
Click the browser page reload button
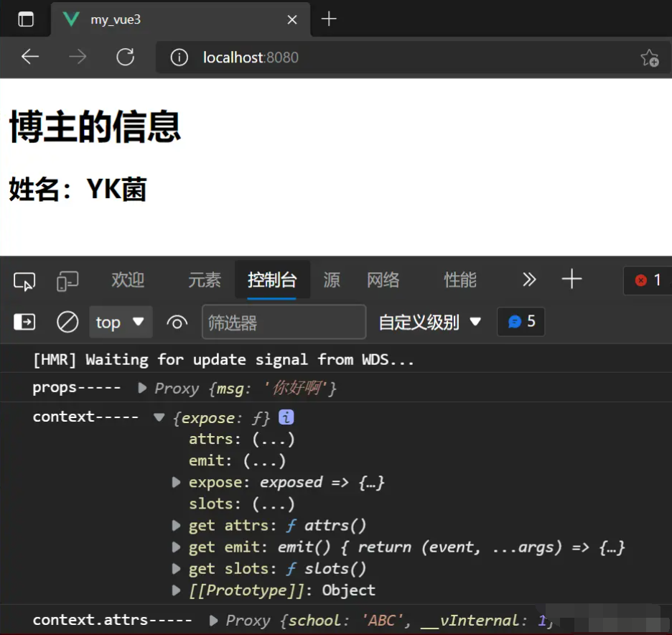click(125, 57)
